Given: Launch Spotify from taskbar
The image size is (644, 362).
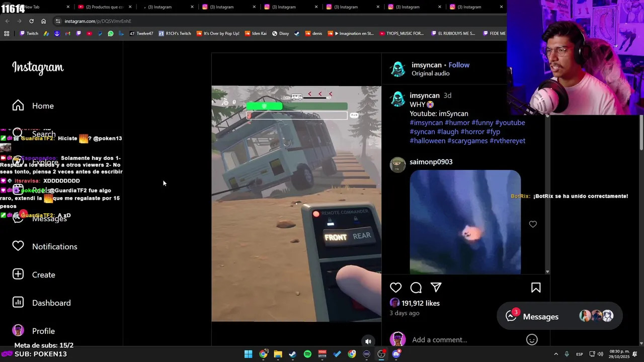Looking at the screenshot, I should click(x=307, y=354).
